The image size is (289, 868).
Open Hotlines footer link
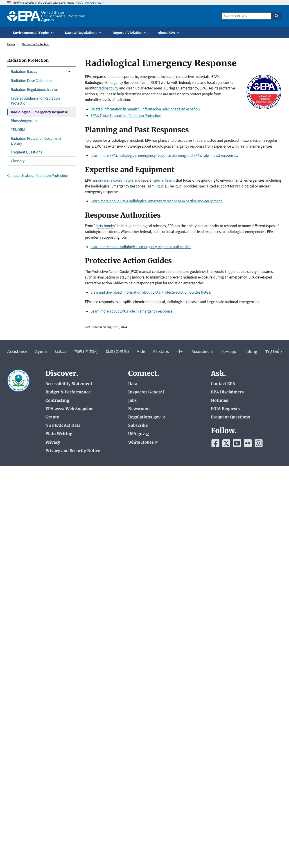tap(219, 400)
